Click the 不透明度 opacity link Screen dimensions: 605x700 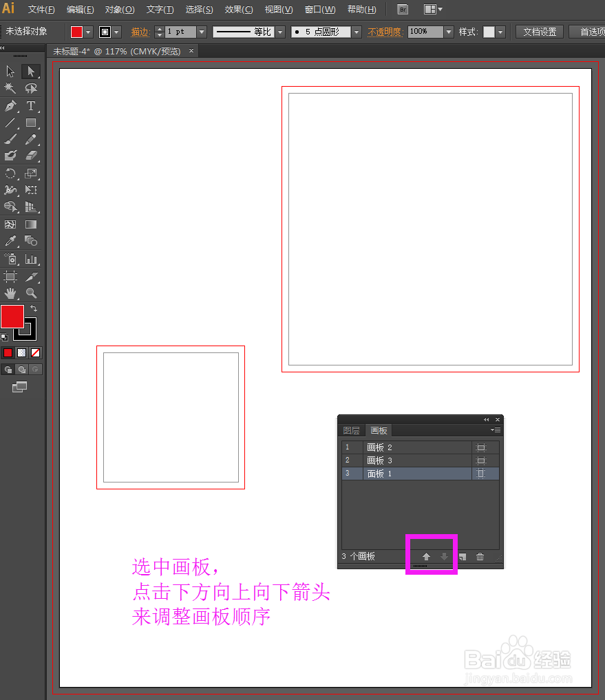point(385,32)
